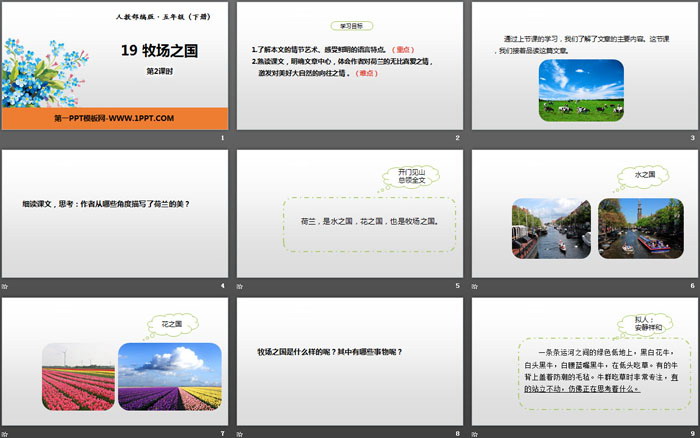Click animation star icon under slide 7

(x=4, y=434)
